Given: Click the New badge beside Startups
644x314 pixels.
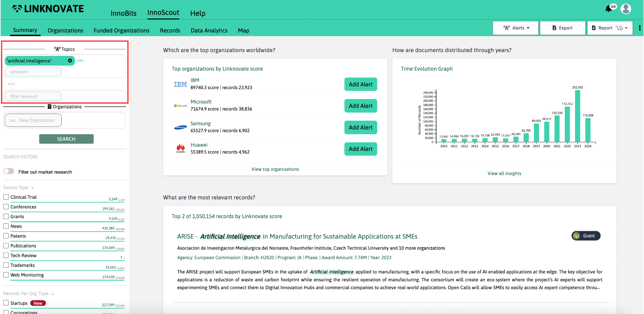Looking at the screenshot, I should (x=38, y=303).
